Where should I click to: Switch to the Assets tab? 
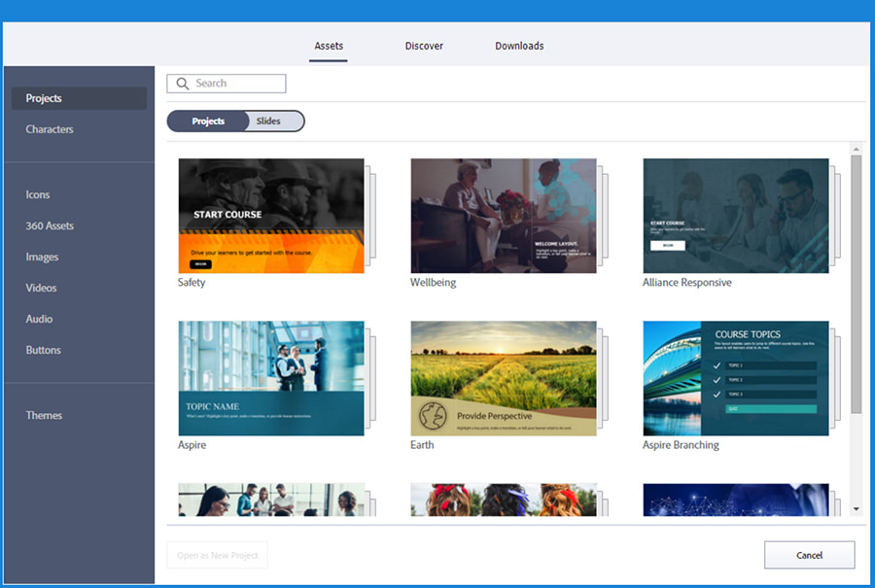pyautogui.click(x=329, y=46)
